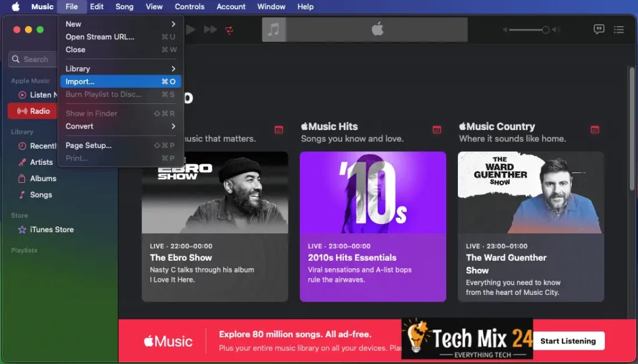This screenshot has height=364, width=638.
Task: Play the 2010s Hits Essentials artwork
Action: coord(373,192)
